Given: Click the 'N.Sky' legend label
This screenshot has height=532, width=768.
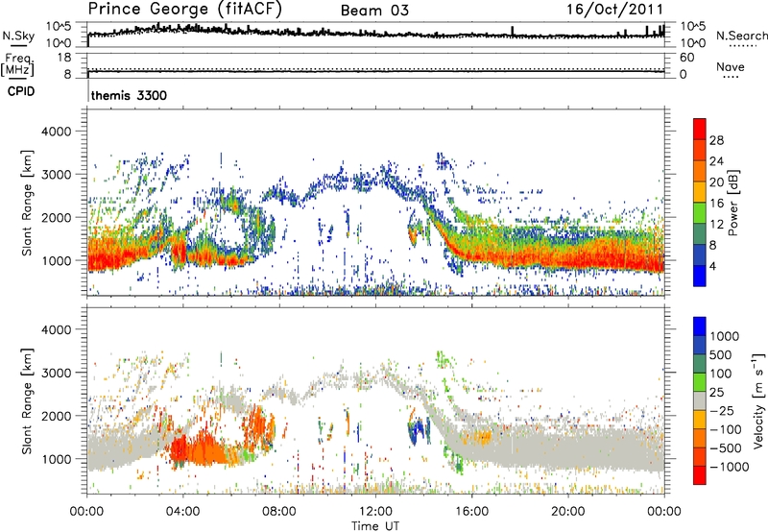Looking at the screenshot, I should tap(18, 36).
